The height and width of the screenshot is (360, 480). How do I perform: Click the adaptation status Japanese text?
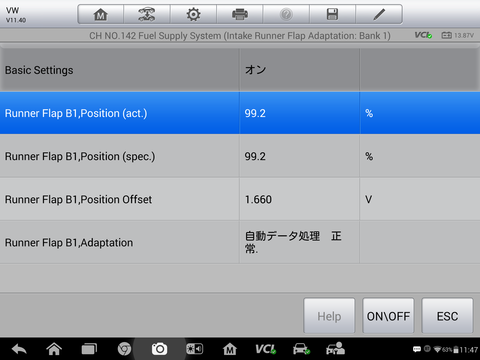click(293, 242)
